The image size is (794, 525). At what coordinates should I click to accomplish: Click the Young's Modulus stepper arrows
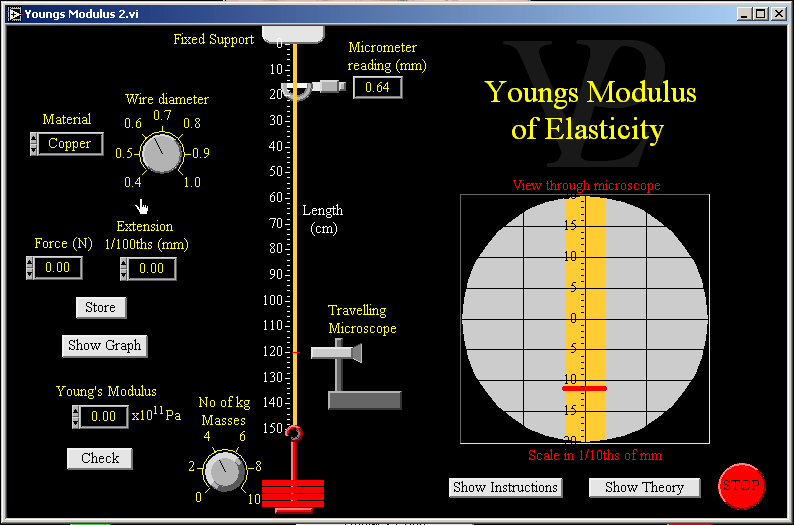(76, 416)
